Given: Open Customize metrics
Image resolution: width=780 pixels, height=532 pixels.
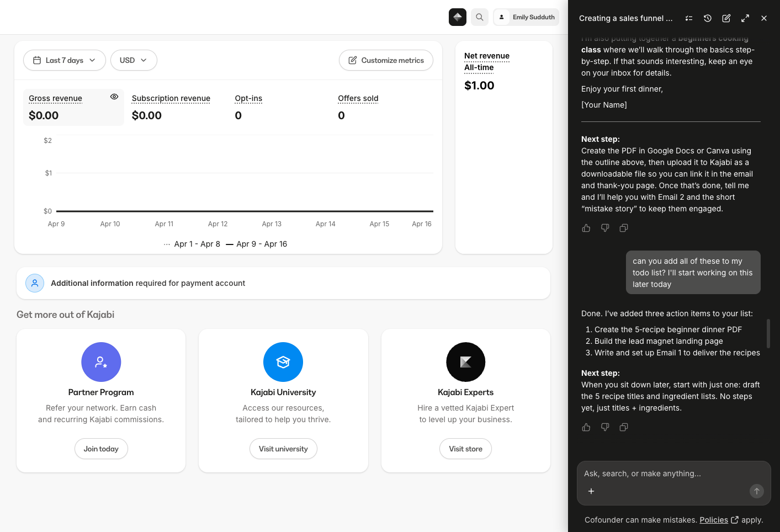Looking at the screenshot, I should point(386,60).
